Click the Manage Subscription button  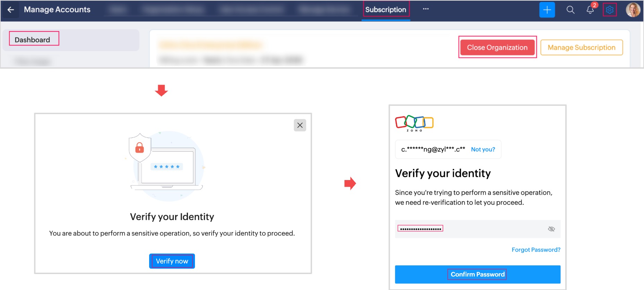click(581, 48)
